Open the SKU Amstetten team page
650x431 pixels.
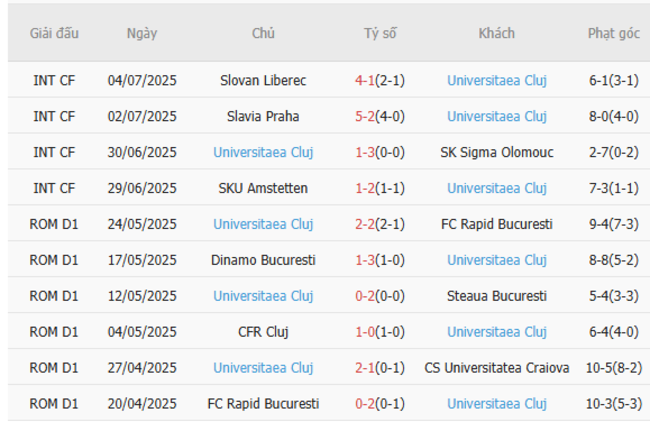(x=263, y=188)
